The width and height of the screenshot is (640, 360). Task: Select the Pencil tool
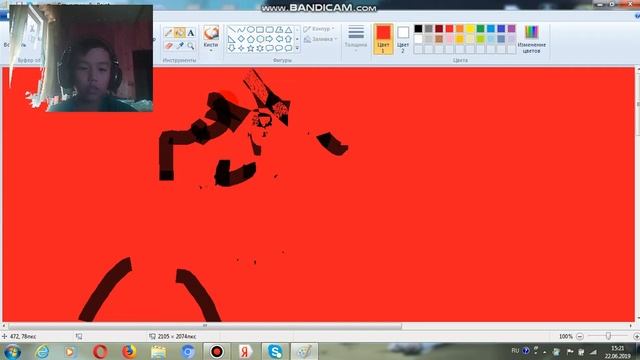click(168, 33)
